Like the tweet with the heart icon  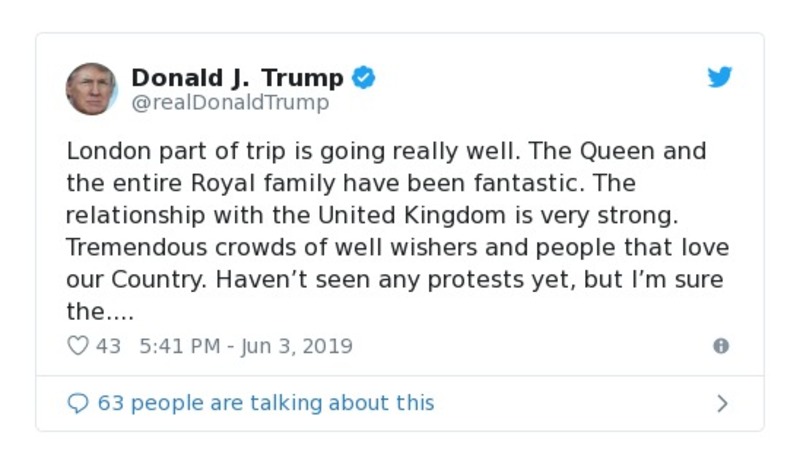tap(77, 346)
